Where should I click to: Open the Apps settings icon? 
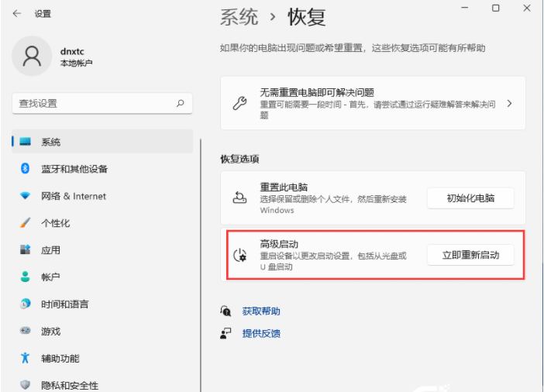pyautogui.click(x=25, y=250)
